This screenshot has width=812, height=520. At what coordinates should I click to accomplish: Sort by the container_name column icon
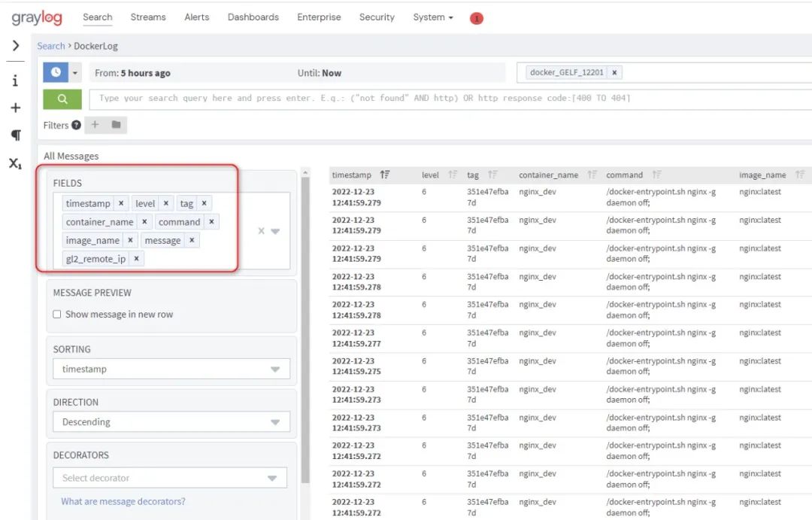click(x=592, y=175)
